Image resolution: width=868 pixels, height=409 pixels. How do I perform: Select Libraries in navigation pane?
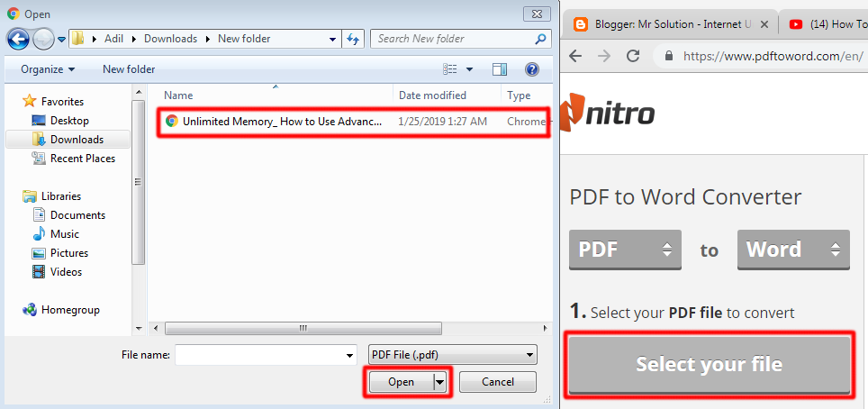[x=52, y=196]
